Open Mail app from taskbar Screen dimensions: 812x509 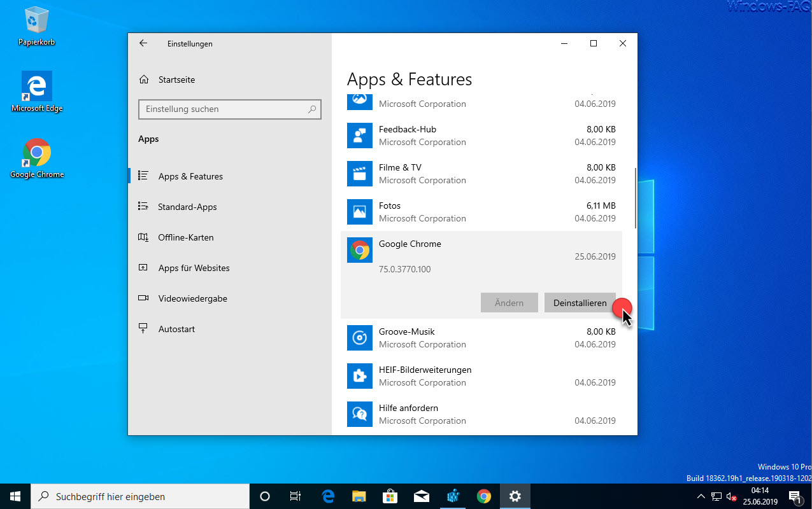pos(422,496)
